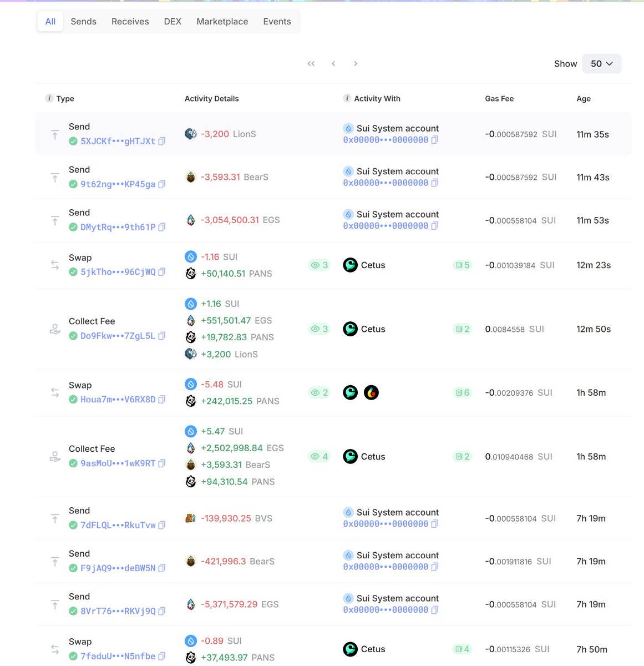
Task: Click Cetus logo in Do9Fkw Collect Fee row
Action: click(x=350, y=329)
